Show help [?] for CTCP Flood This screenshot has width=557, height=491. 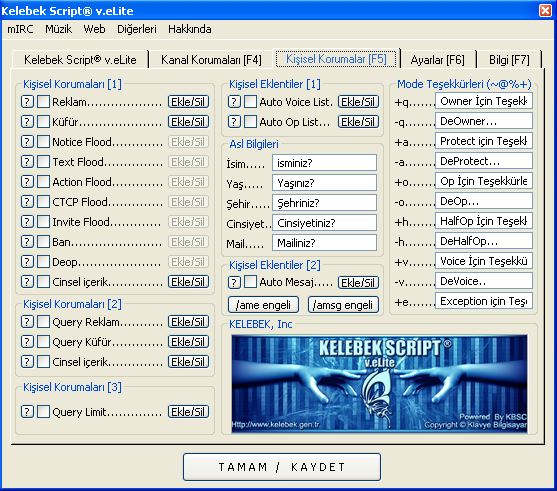(27, 202)
